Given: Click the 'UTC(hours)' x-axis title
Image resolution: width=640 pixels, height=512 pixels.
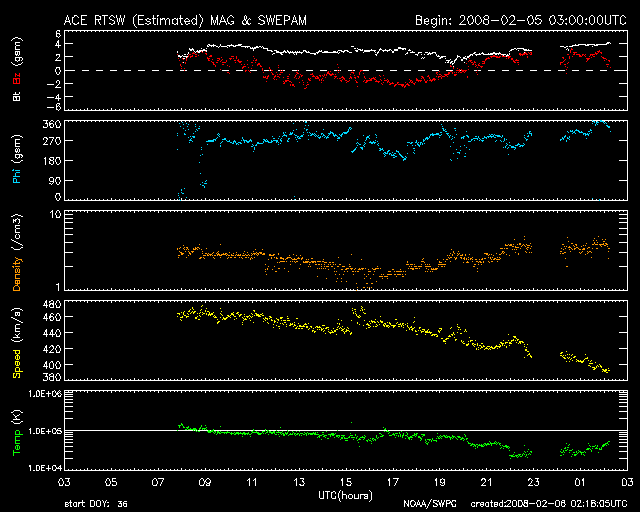Looking at the screenshot, I should [345, 496].
